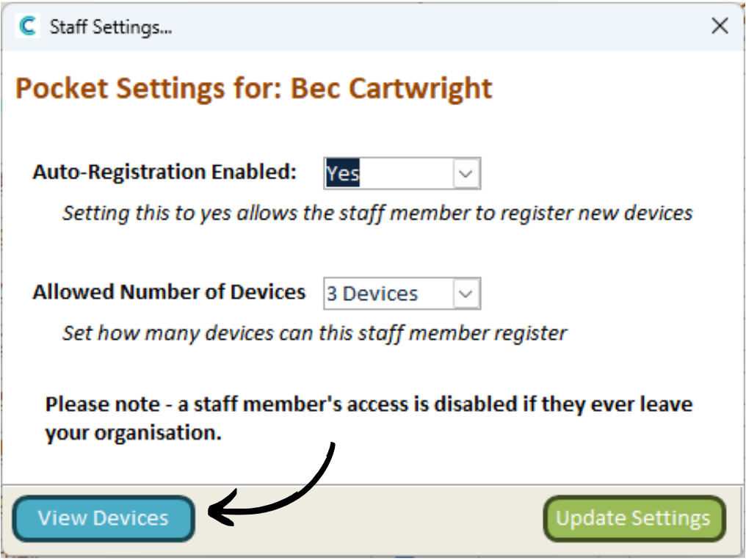Close the Staff Settings dialog

[720, 27]
